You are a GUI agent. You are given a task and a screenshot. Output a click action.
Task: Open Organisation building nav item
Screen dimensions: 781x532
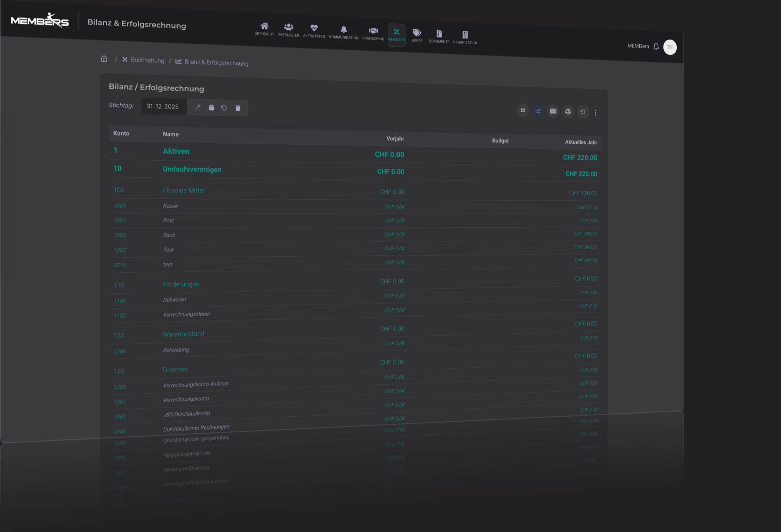(465, 37)
